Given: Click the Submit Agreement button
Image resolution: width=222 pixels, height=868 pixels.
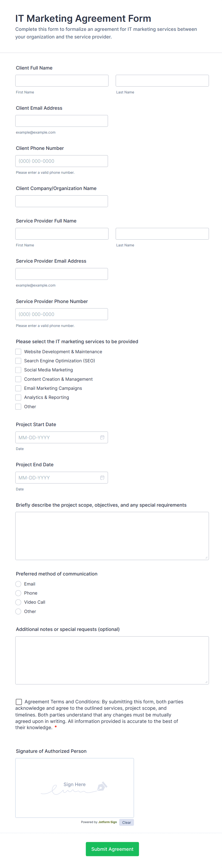Looking at the screenshot, I should (112, 849).
